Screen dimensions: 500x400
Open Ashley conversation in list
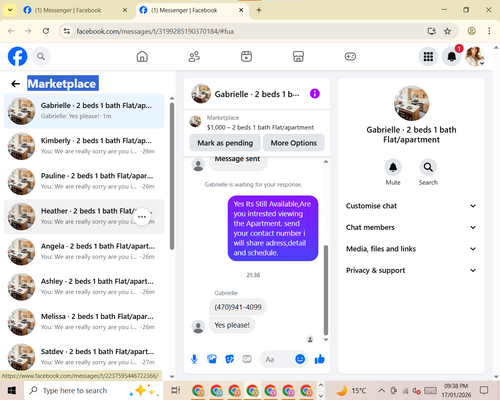[x=84, y=287]
